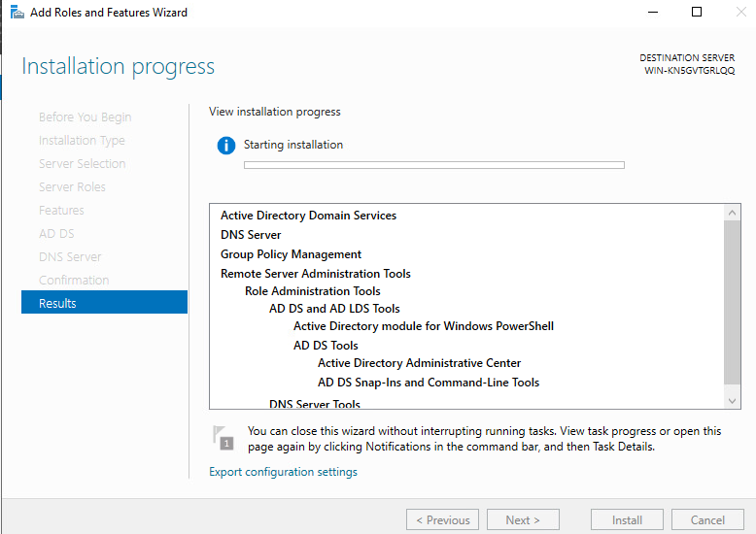Image resolution: width=756 pixels, height=534 pixels.
Task: Click Active Directory module for Windows PowerShell
Action: pos(424,326)
